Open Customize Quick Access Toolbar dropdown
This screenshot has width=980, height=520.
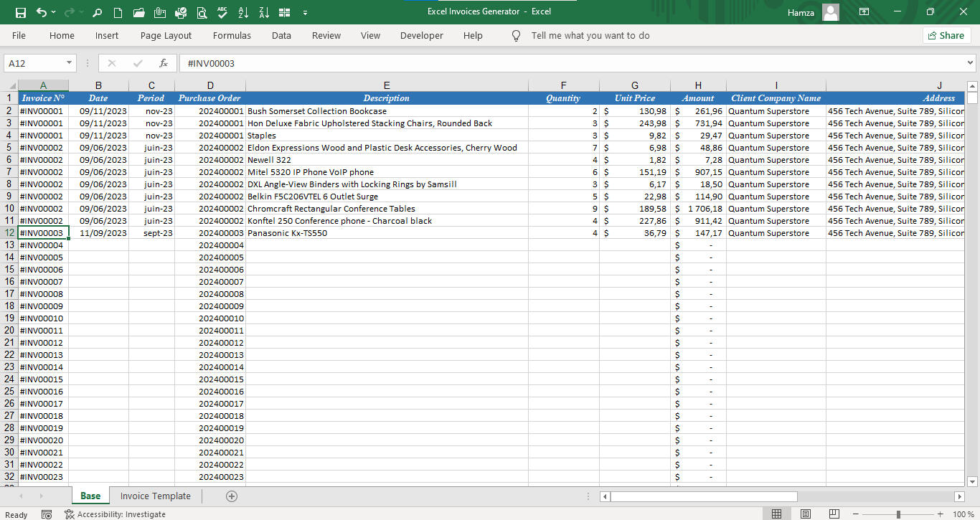306,12
